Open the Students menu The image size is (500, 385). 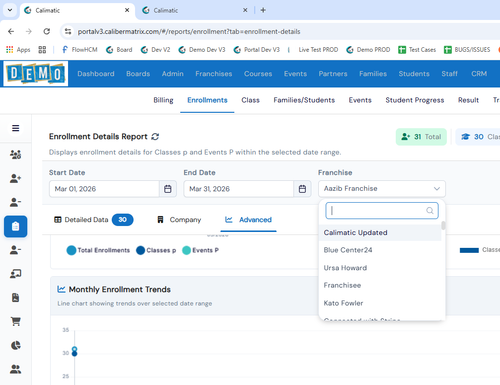(414, 74)
